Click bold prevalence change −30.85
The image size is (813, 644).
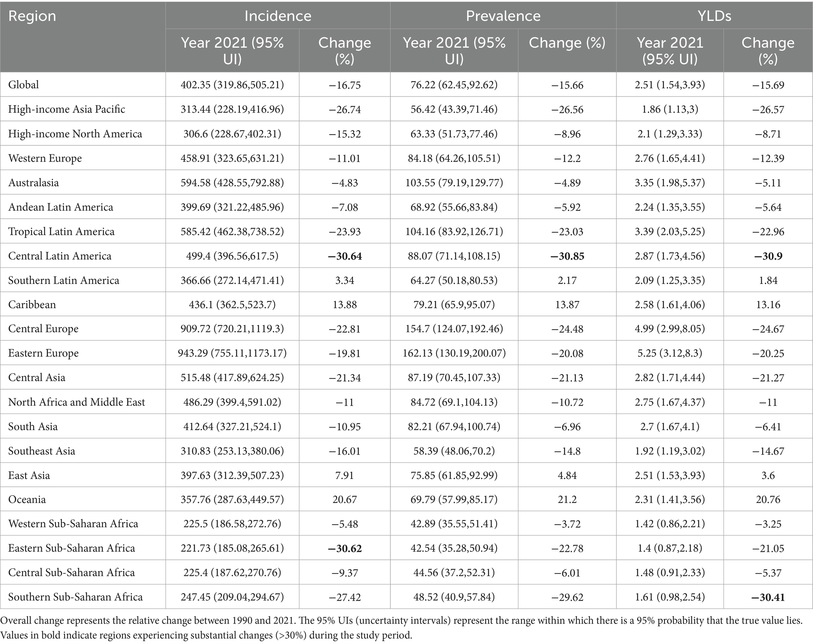pyautogui.click(x=567, y=256)
